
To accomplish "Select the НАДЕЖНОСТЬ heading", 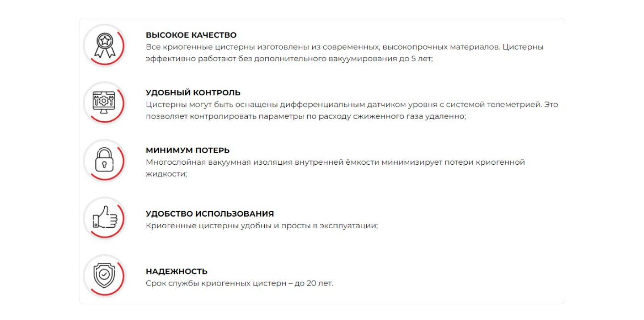I will (x=177, y=272).
